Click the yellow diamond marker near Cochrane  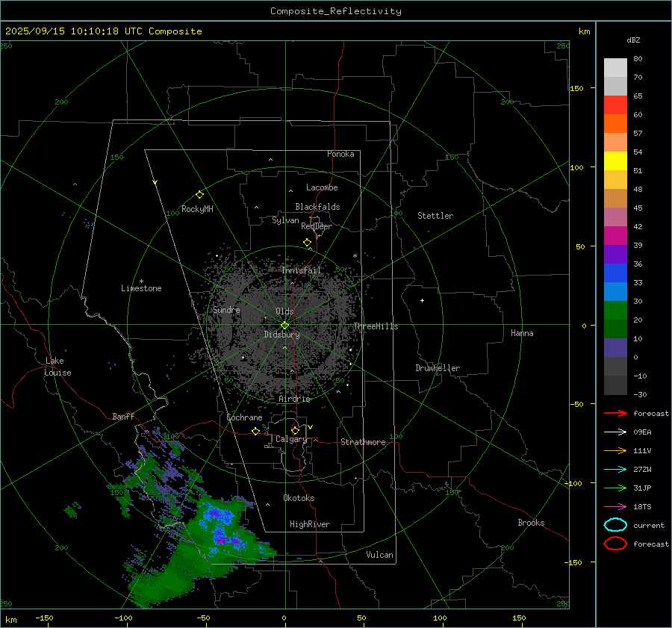click(x=255, y=432)
